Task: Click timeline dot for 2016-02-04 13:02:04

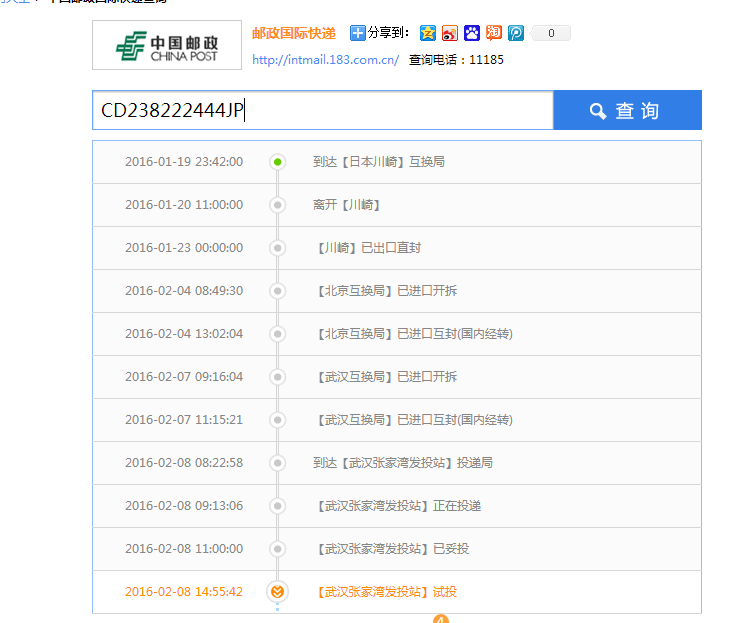Action: [x=277, y=334]
